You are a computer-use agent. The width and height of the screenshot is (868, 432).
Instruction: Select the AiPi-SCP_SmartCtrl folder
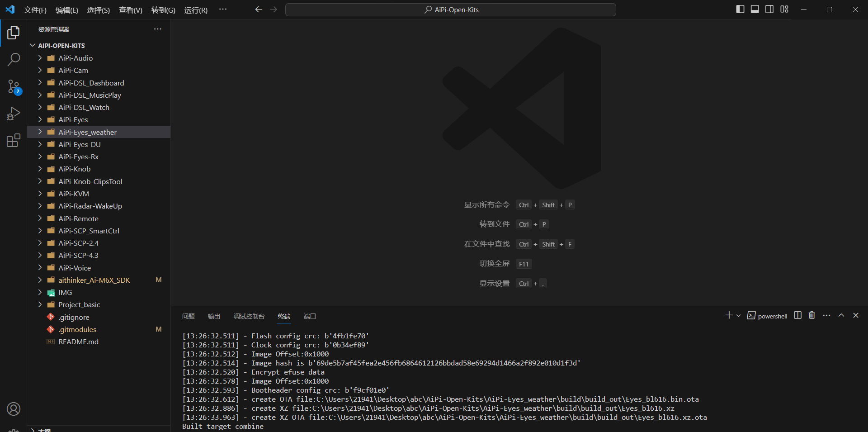pos(99,231)
